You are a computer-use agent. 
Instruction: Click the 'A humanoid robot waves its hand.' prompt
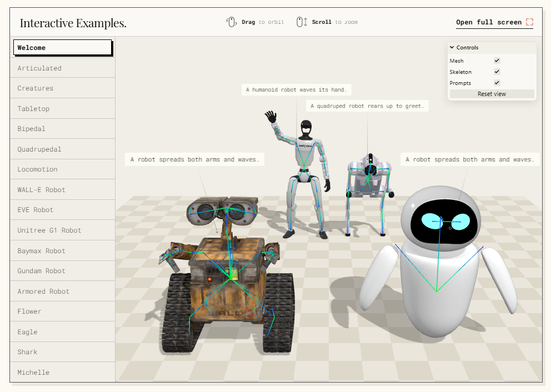[x=296, y=89]
